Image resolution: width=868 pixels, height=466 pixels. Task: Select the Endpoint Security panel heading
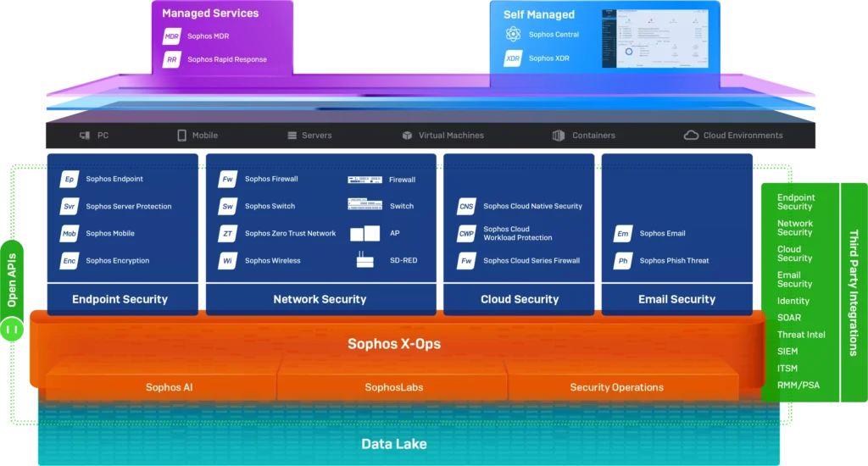coord(120,299)
